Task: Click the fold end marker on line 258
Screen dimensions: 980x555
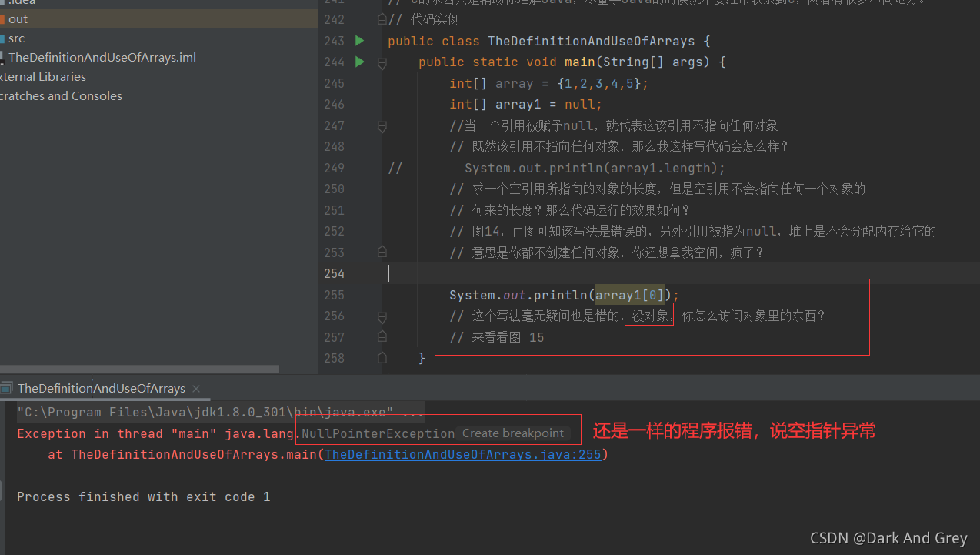Action: click(x=382, y=358)
